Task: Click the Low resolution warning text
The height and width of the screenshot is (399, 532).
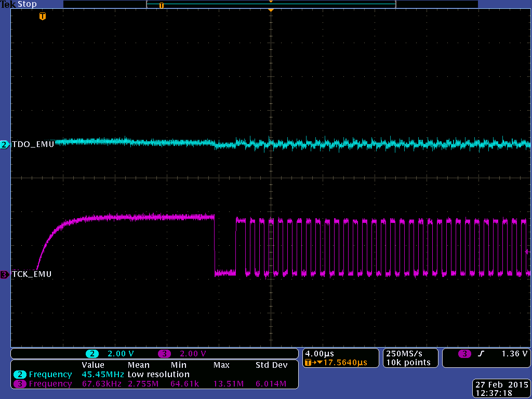Action: (158, 375)
